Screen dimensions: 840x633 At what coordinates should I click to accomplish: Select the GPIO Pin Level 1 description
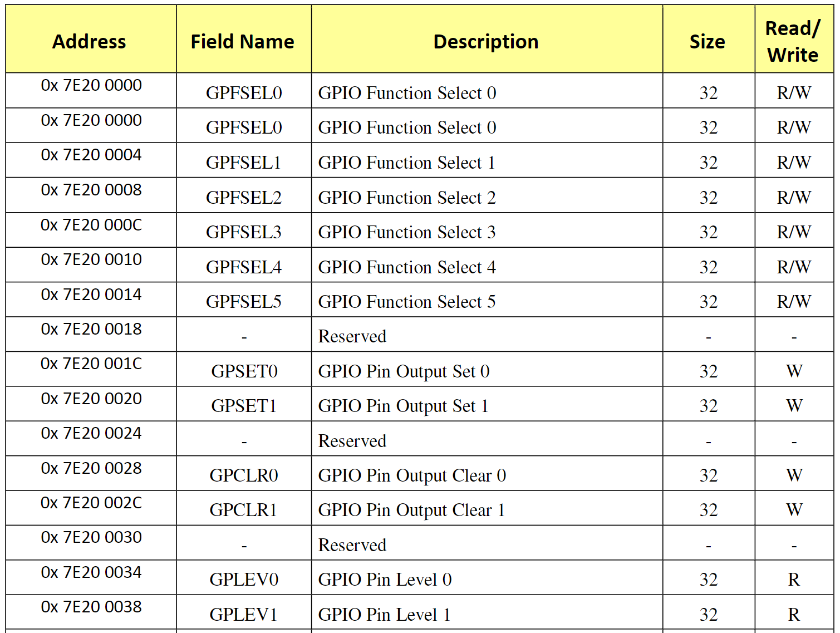[x=384, y=615]
